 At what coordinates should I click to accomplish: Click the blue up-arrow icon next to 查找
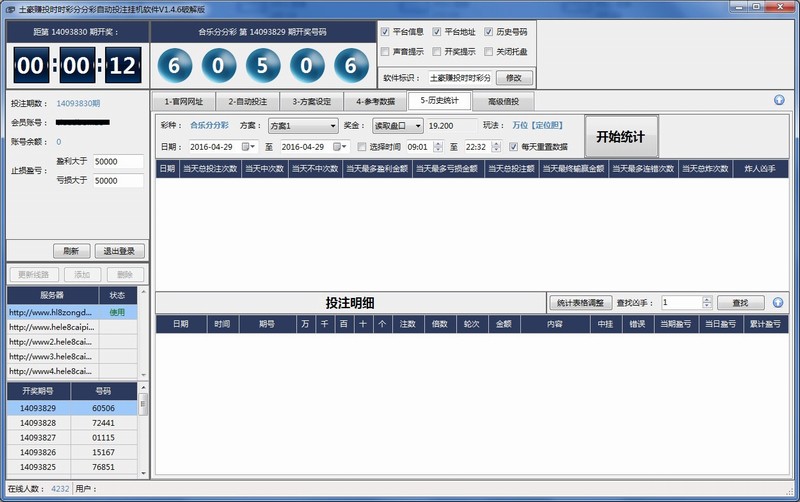[778, 302]
